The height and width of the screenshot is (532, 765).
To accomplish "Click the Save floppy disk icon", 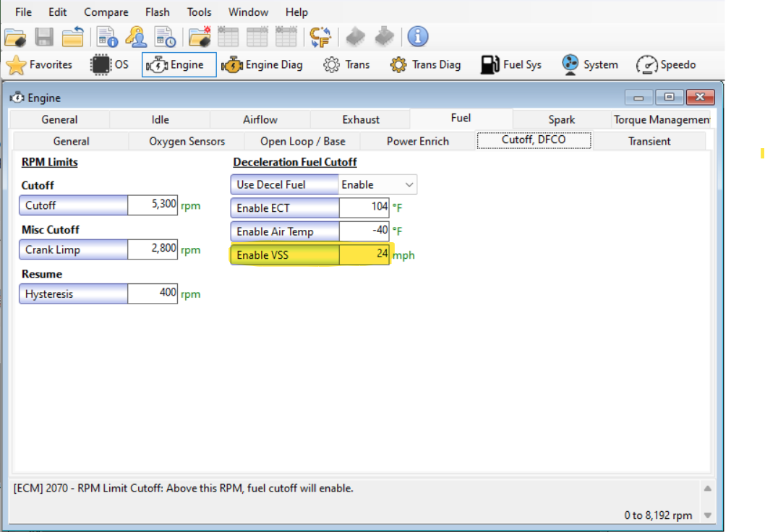I will pos(44,38).
